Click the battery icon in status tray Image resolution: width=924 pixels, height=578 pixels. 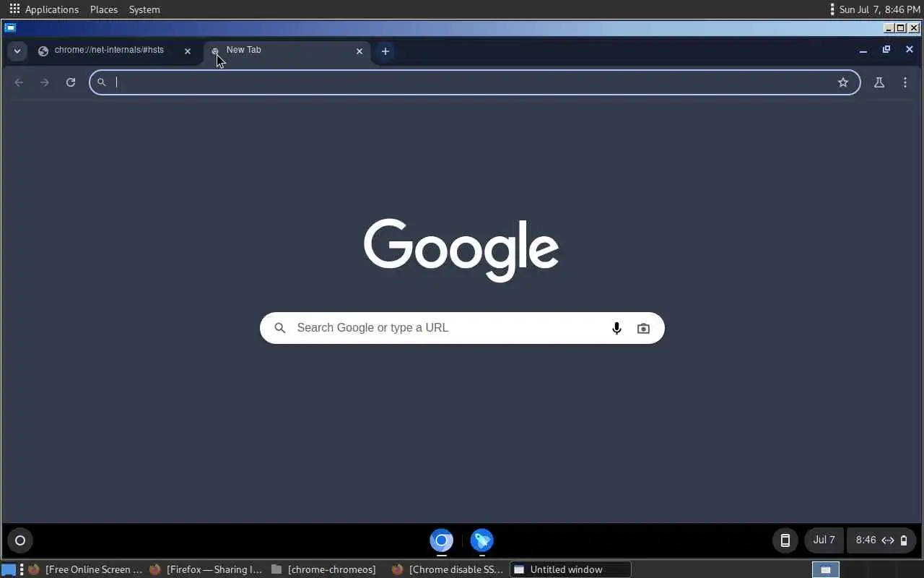904,540
